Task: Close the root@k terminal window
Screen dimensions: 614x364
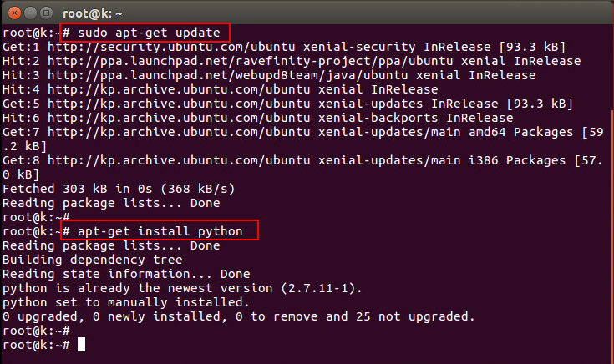Action: tap(14, 13)
